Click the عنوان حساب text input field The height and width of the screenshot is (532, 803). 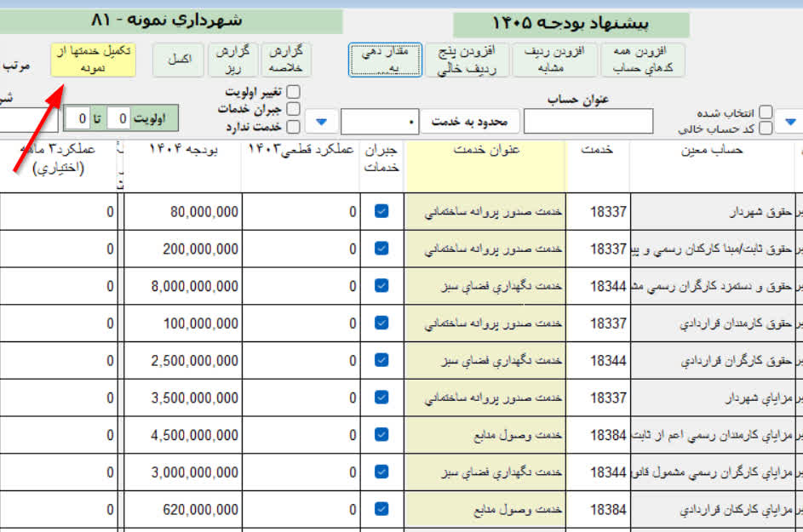pyautogui.click(x=588, y=122)
